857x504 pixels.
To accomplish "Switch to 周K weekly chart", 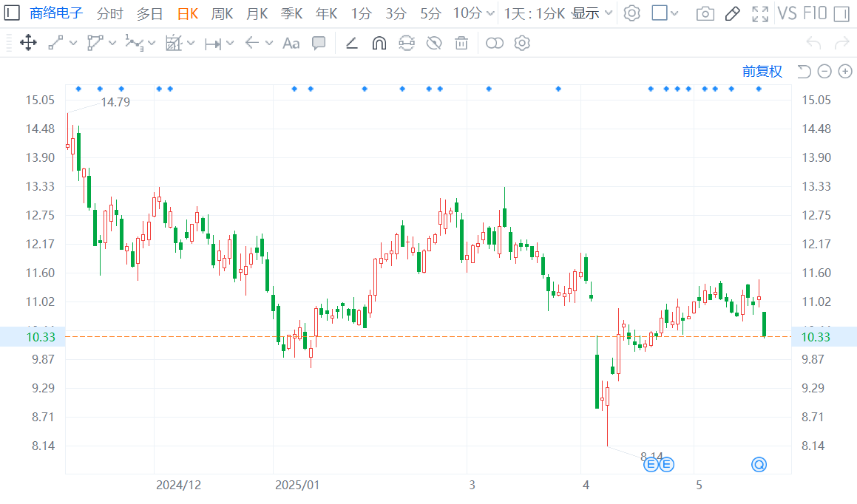I will point(222,13).
